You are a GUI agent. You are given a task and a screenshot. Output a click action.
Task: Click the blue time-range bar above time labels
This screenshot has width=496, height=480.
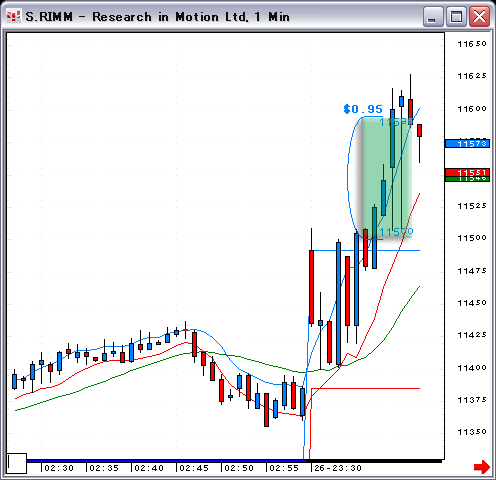pos(166,461)
